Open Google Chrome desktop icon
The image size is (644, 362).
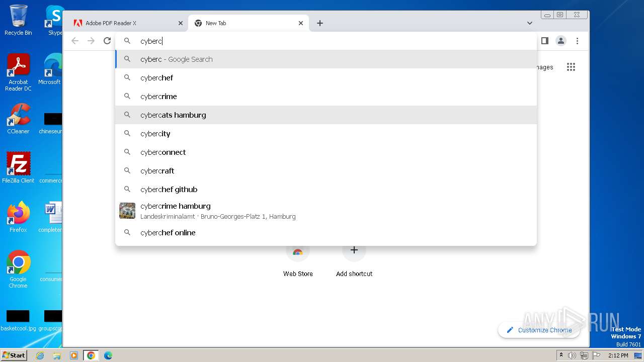(18, 269)
